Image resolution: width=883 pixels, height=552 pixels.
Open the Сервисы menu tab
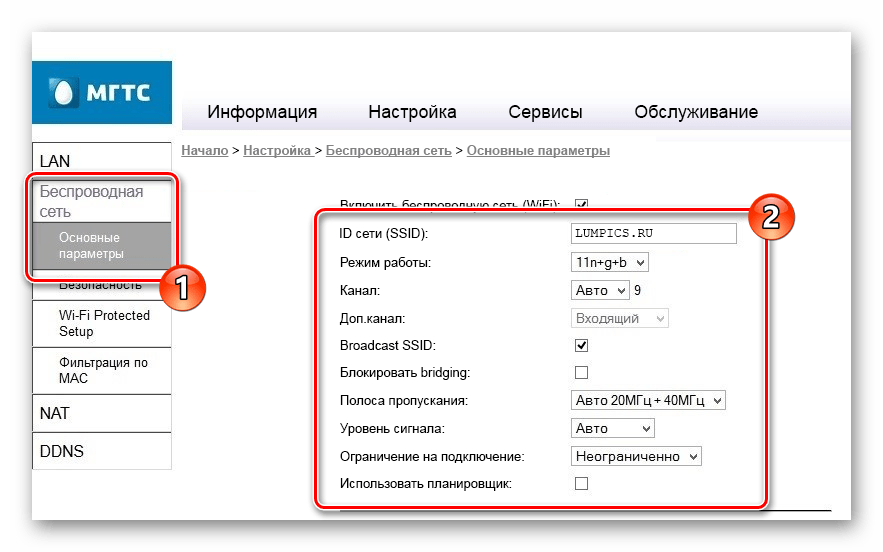coord(545,112)
